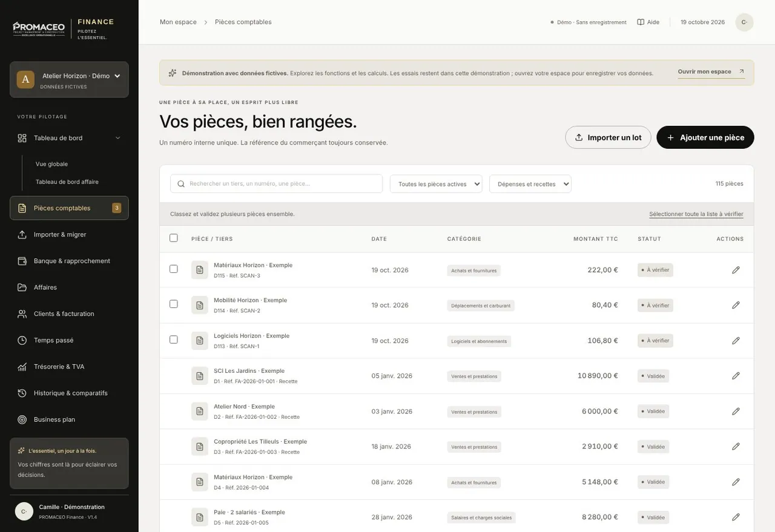Open Banque & rapprochement in sidebar
Image resolution: width=775 pixels, height=532 pixels.
[69, 261]
